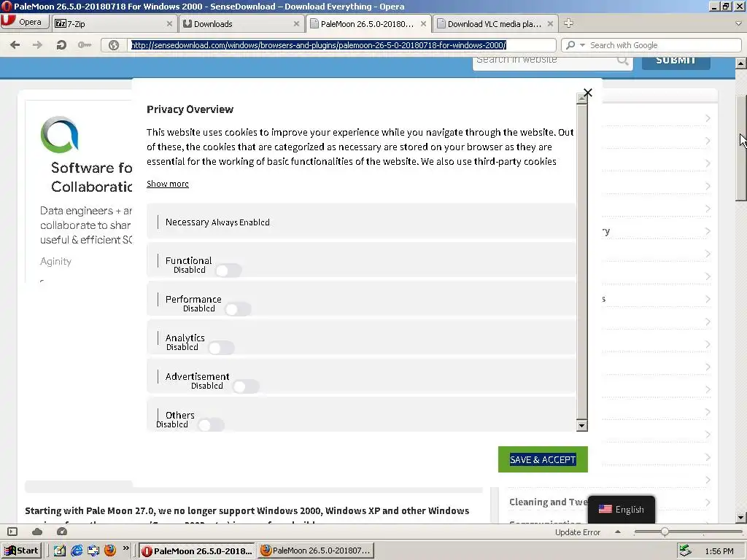
Task: Launch Firefox from quick launch
Action: [110, 551]
